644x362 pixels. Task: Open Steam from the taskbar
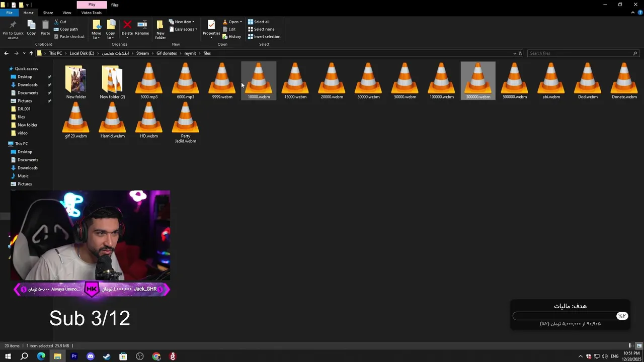pos(107,356)
